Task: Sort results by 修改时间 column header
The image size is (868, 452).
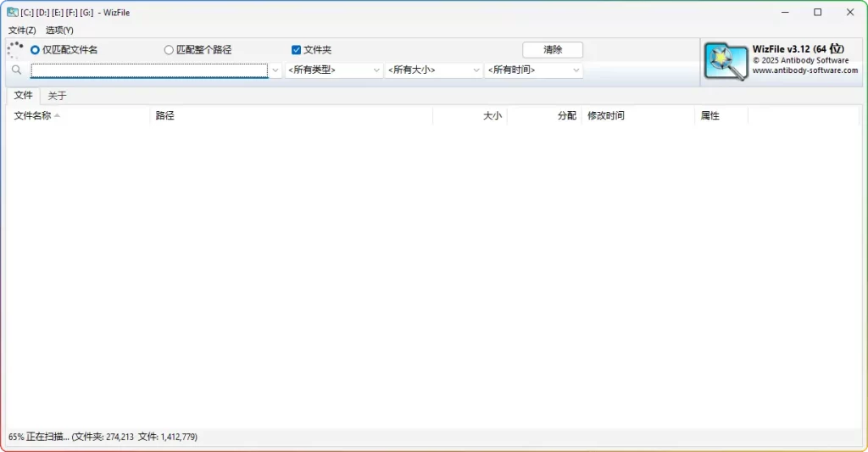Action: tap(606, 115)
